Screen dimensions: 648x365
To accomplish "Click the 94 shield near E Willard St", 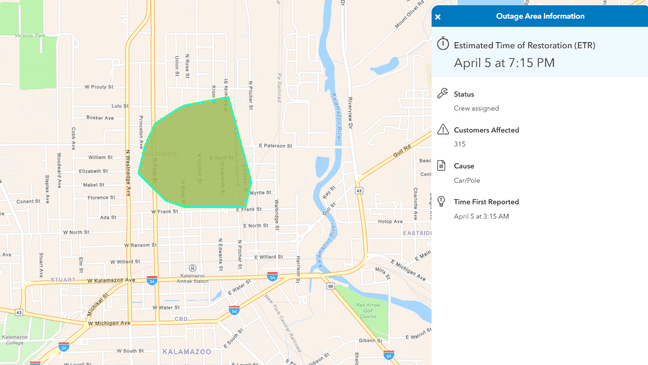I will coord(272,276).
